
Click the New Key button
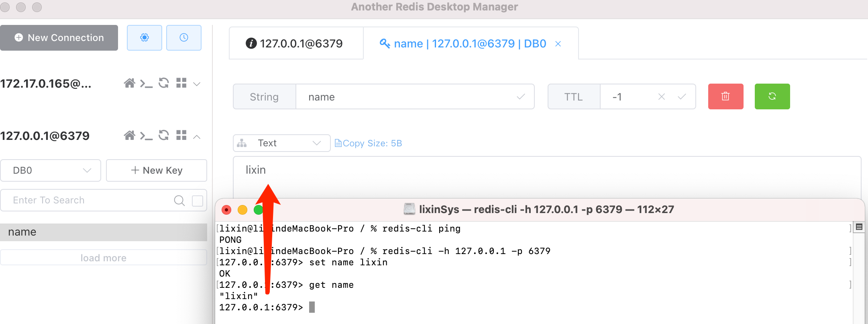point(157,170)
